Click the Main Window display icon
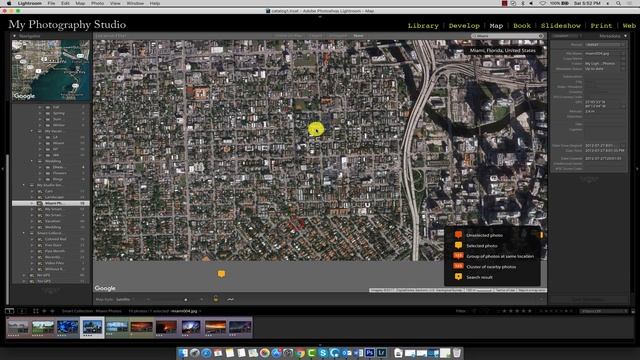The width and height of the screenshot is (640, 360). tap(9, 311)
